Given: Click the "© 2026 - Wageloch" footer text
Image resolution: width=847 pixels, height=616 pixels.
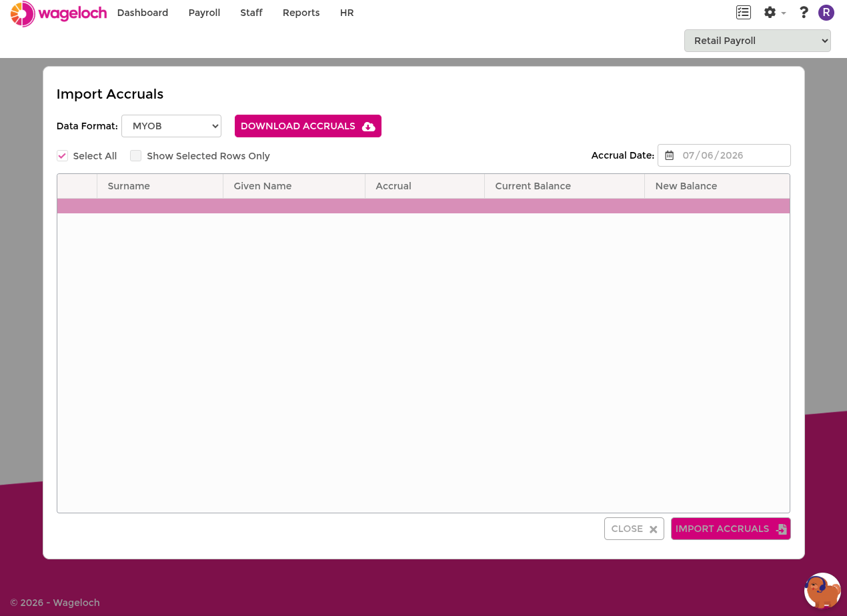Looking at the screenshot, I should pos(55,603).
